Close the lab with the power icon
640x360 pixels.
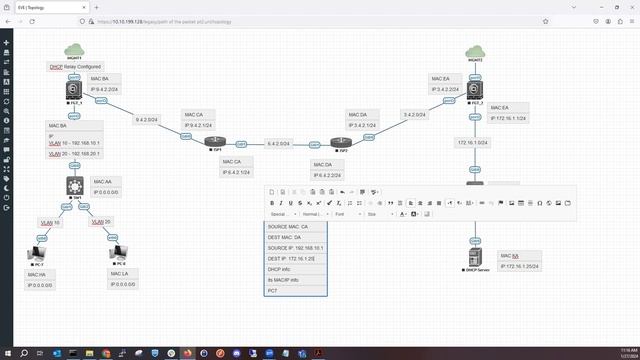(x=6, y=198)
